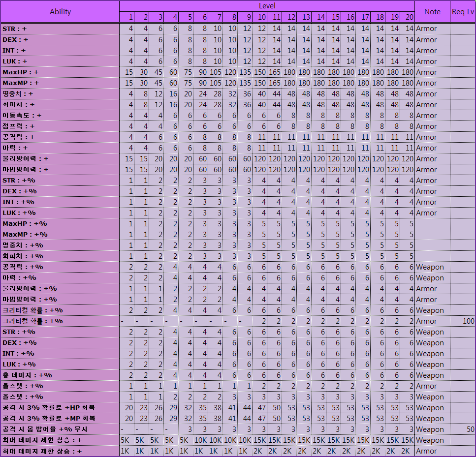This screenshot has width=476, height=457.
Task: Select level 20 column header
Action: tap(408, 17)
